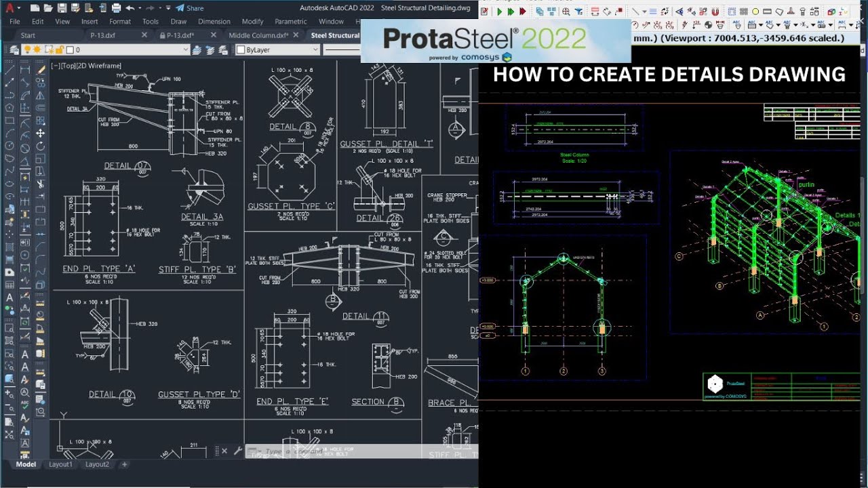Close the first P-13.dxf tab
The width and height of the screenshot is (868, 488).
(x=144, y=35)
